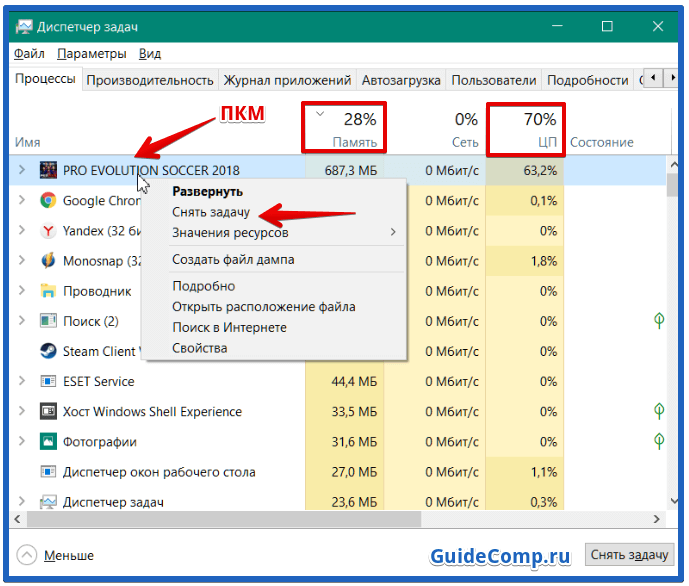The height and width of the screenshot is (586, 689).
Task: Switch to the Производительность tab
Action: [x=150, y=80]
